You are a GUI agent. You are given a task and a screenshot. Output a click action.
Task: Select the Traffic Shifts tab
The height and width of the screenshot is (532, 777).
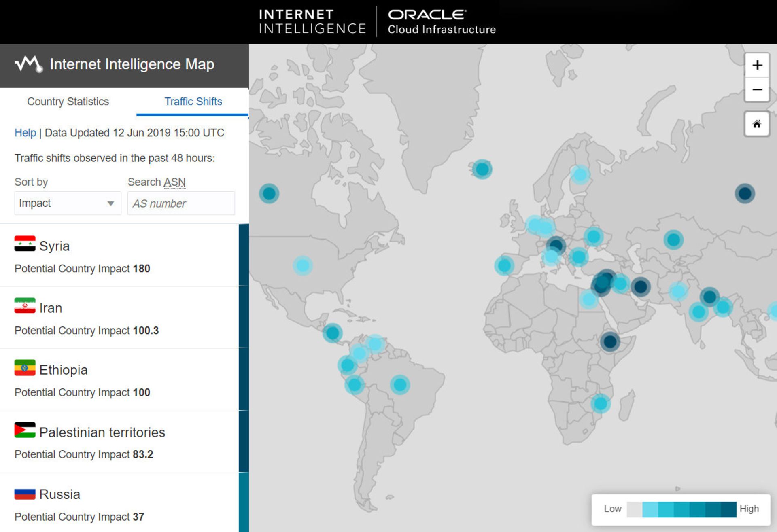click(x=193, y=102)
